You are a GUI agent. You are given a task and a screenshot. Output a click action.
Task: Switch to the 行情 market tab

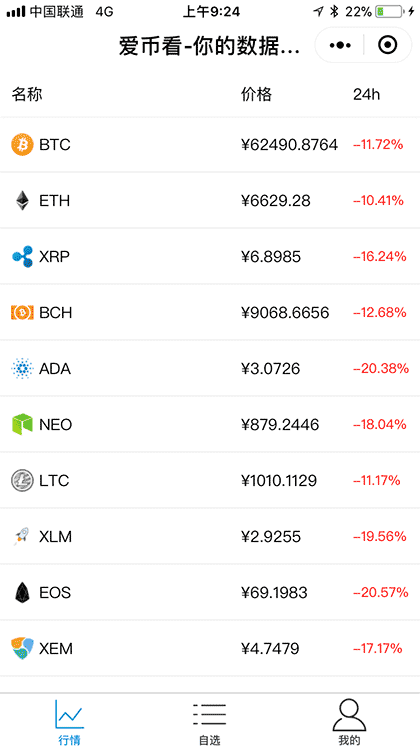(70, 721)
